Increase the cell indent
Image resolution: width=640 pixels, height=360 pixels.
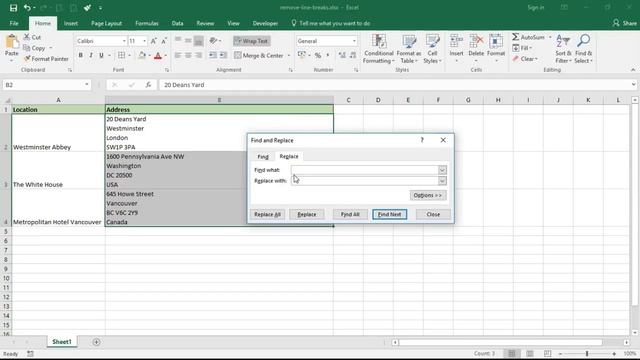[x=223, y=55]
